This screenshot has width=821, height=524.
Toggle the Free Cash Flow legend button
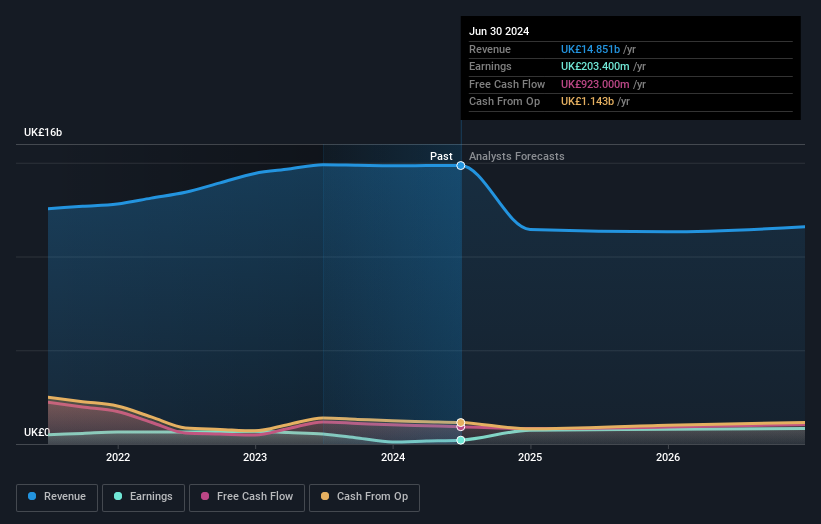(247, 497)
